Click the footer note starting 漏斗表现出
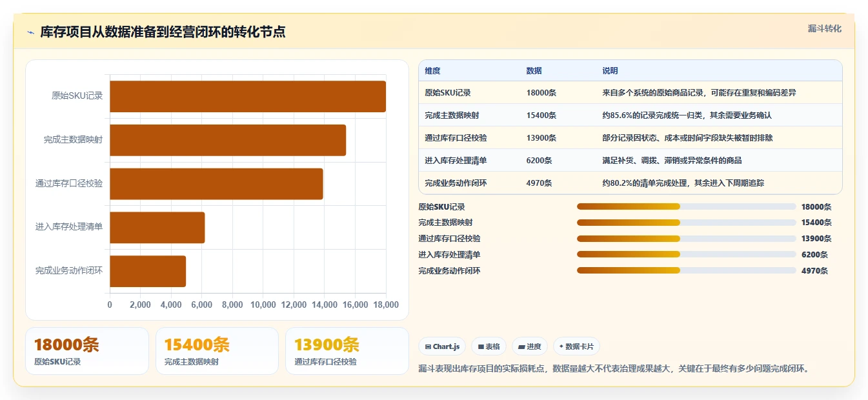868x400 pixels. coord(614,369)
